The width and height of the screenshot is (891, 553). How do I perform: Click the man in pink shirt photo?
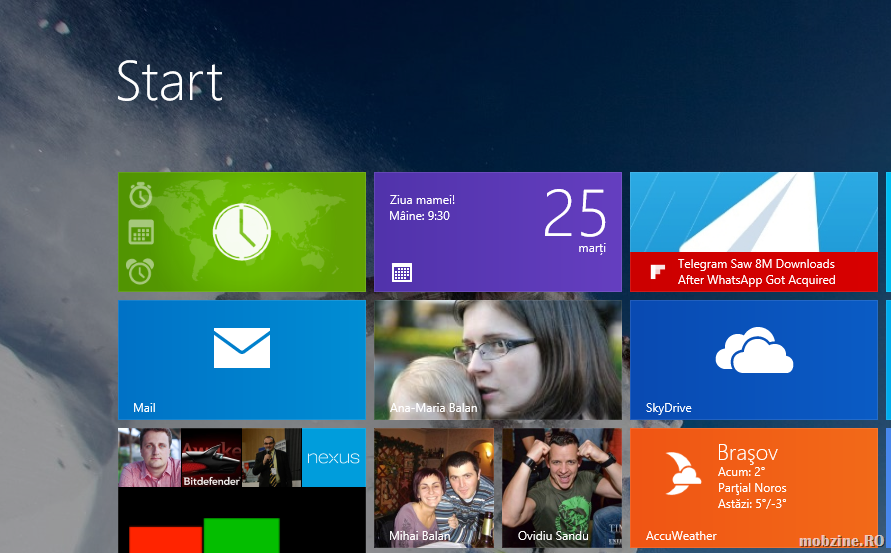[149, 458]
